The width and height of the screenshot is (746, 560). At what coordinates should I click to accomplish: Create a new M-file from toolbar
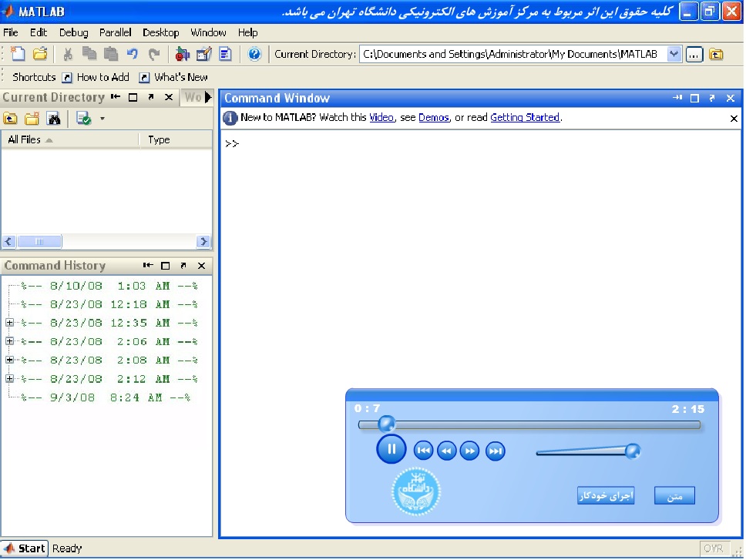pyautogui.click(x=18, y=54)
